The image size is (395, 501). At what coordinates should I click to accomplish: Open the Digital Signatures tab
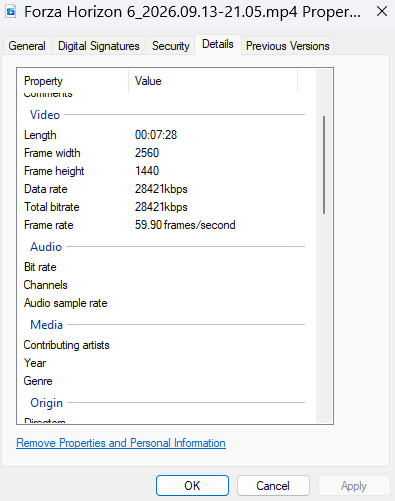pyautogui.click(x=99, y=46)
